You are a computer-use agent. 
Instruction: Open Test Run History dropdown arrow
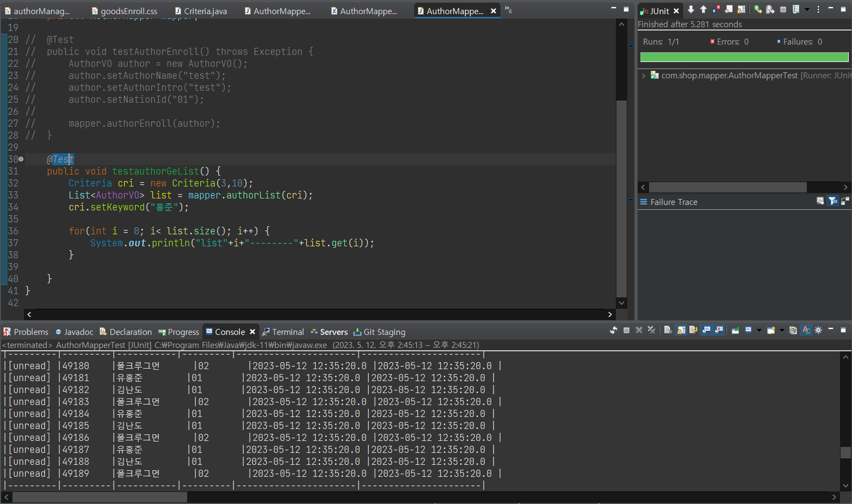[x=807, y=9]
